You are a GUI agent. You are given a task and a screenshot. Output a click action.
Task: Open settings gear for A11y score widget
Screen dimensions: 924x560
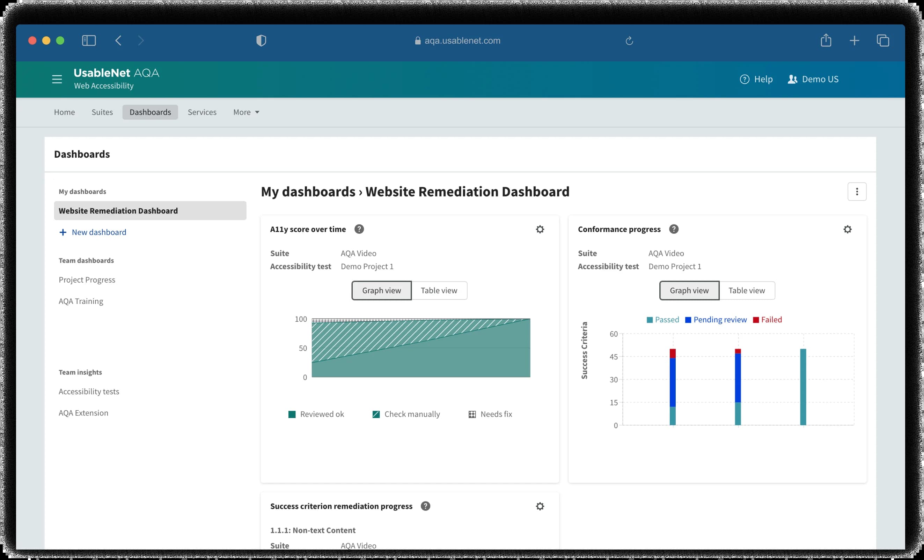coord(540,229)
